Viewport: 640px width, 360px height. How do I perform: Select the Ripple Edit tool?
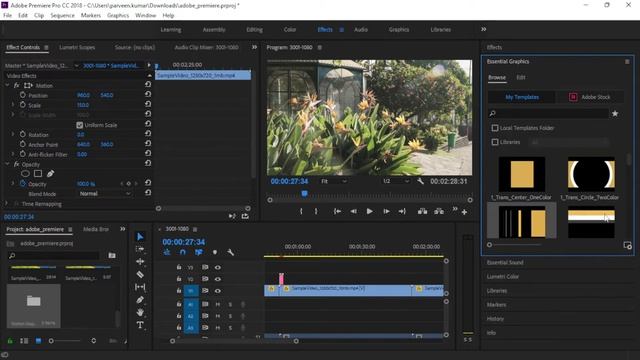(x=140, y=262)
